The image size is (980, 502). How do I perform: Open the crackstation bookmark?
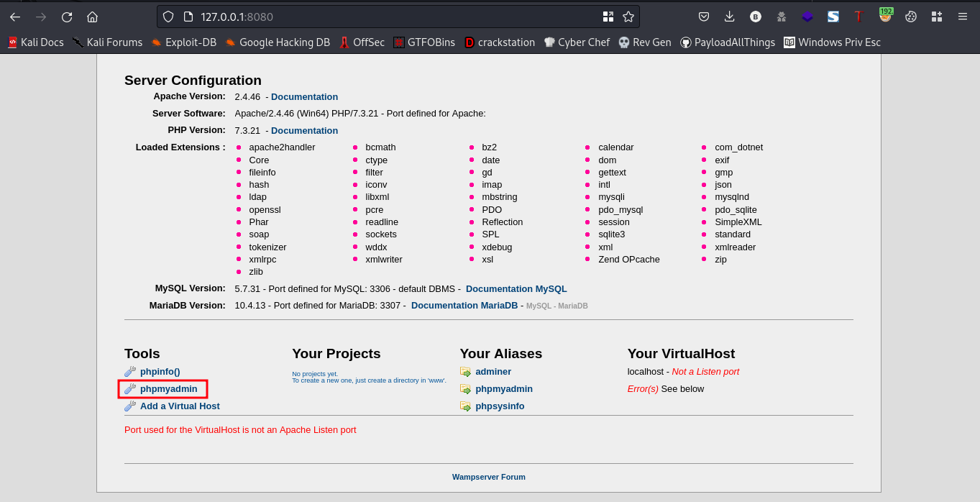click(x=500, y=42)
